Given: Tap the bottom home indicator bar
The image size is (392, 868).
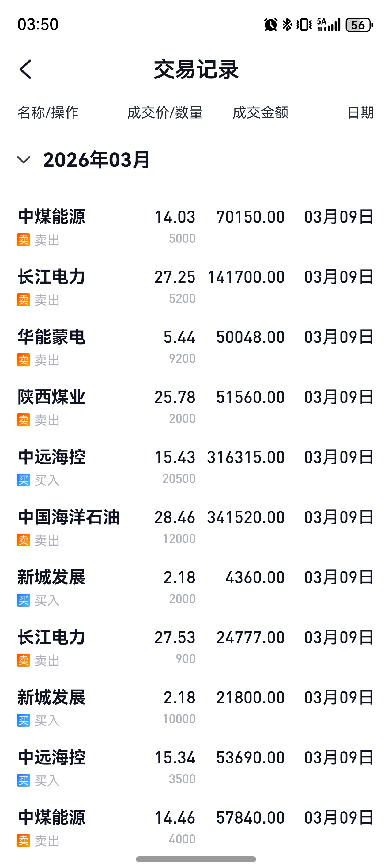Looking at the screenshot, I should (196, 859).
